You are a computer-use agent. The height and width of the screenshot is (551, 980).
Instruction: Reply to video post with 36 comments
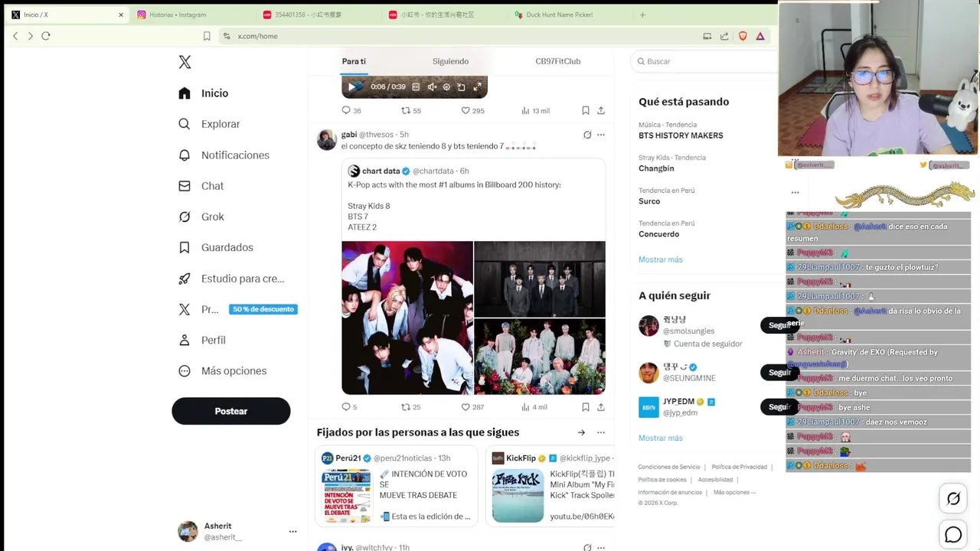pyautogui.click(x=351, y=111)
